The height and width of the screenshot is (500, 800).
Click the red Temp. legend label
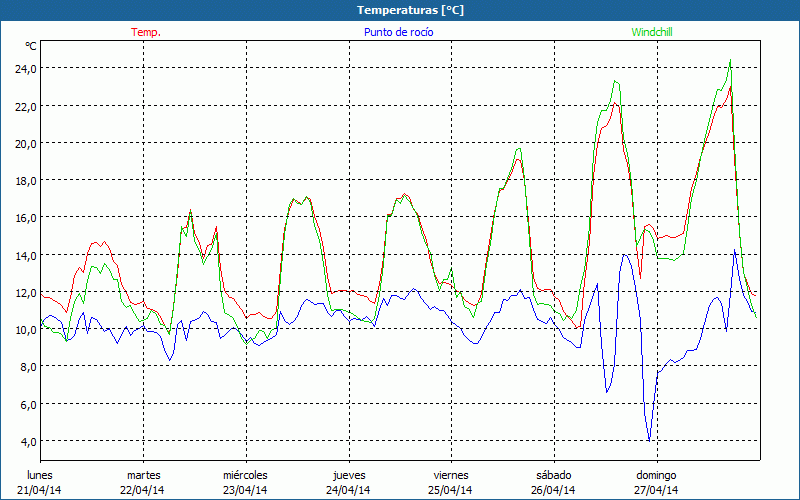146,32
